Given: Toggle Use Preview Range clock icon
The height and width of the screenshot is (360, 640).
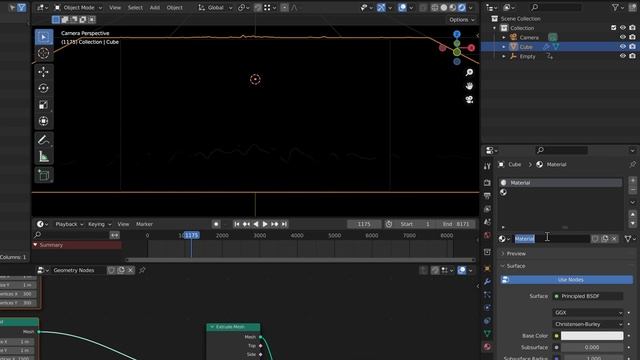Looking at the screenshot, I should click(389, 224).
